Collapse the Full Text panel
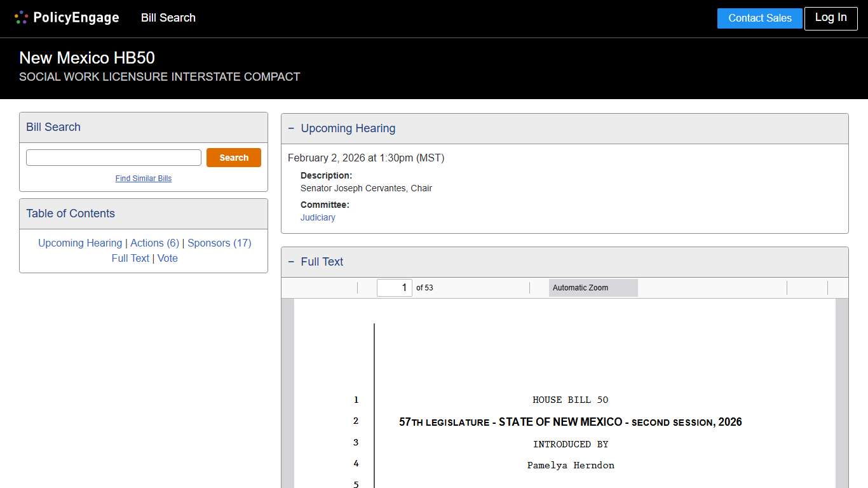868x488 pixels. pos(292,262)
